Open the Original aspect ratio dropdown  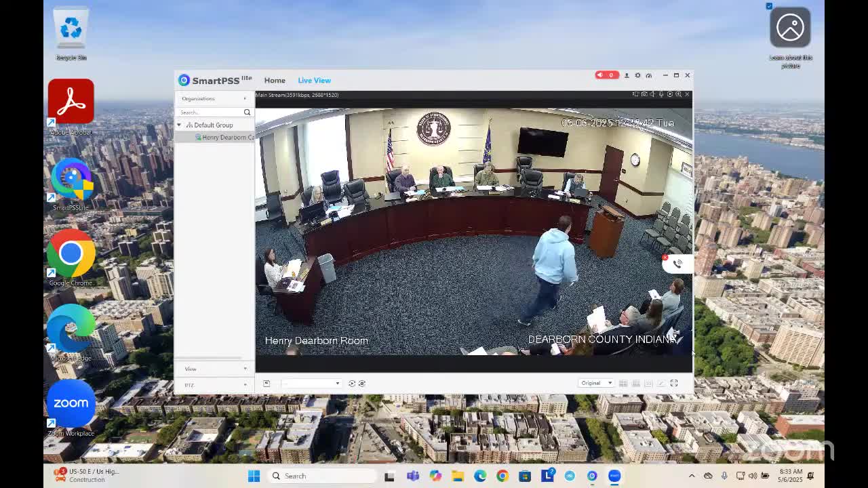pyautogui.click(x=596, y=384)
